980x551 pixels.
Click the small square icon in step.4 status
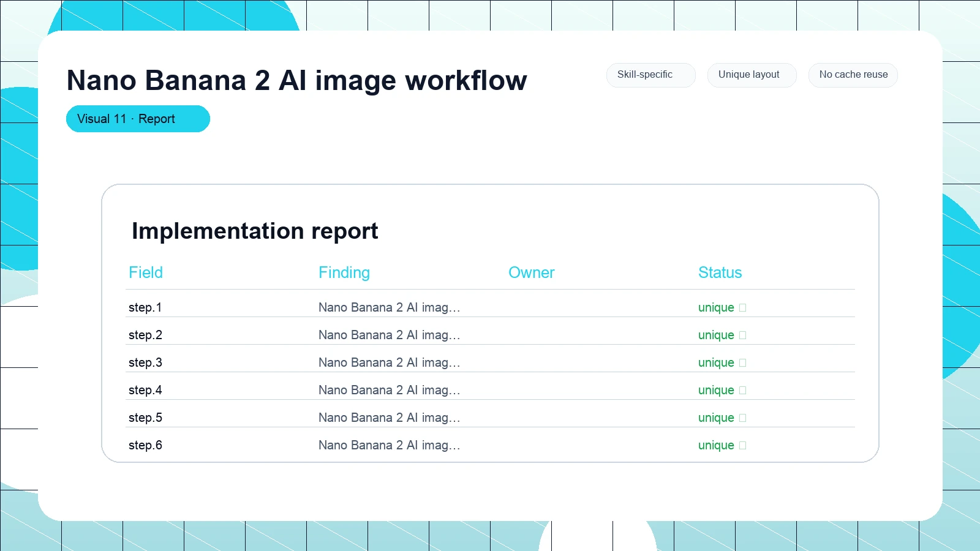[x=743, y=391]
